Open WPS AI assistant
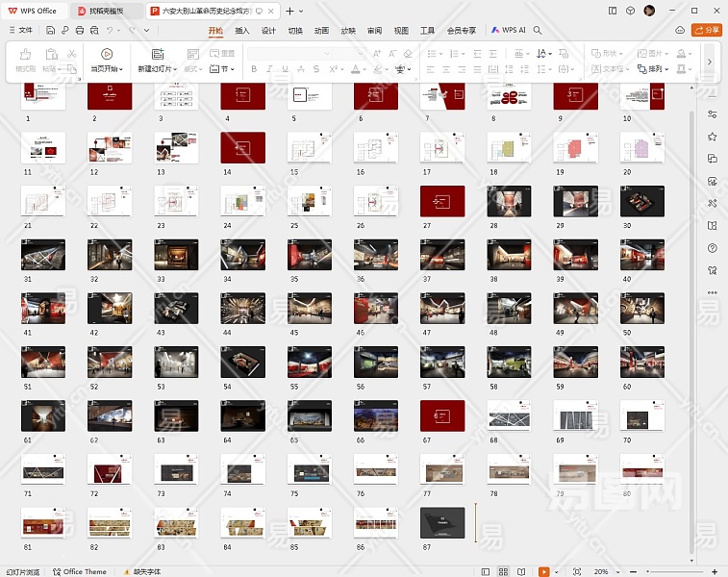 (x=509, y=30)
